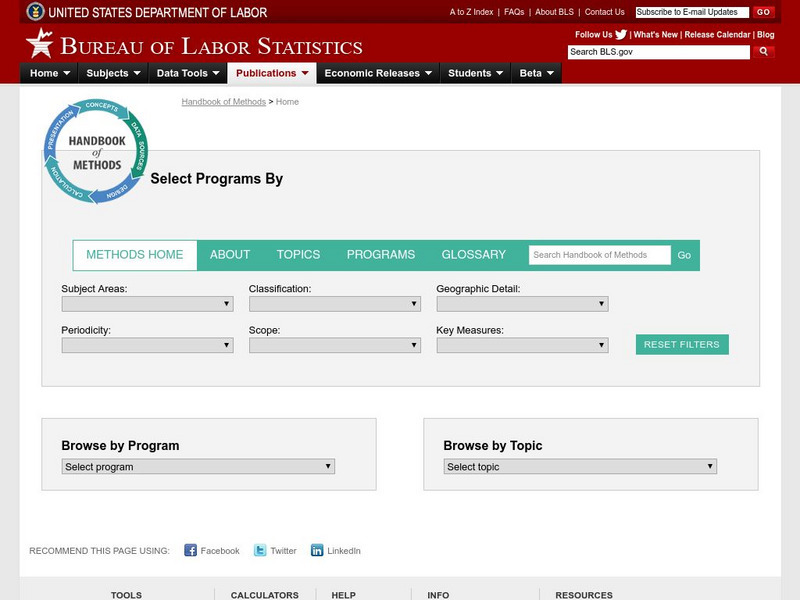Open the Release Calendar link
This screenshot has width=800, height=600.
(x=717, y=35)
